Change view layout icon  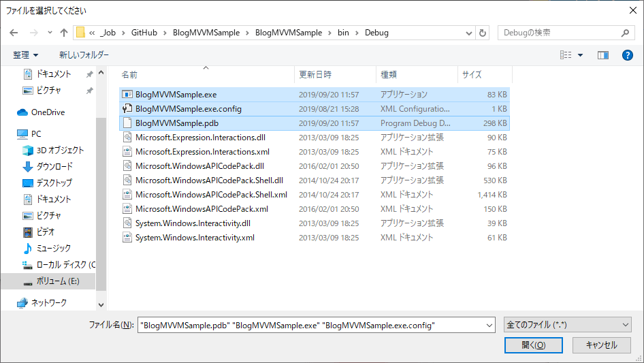(566, 54)
